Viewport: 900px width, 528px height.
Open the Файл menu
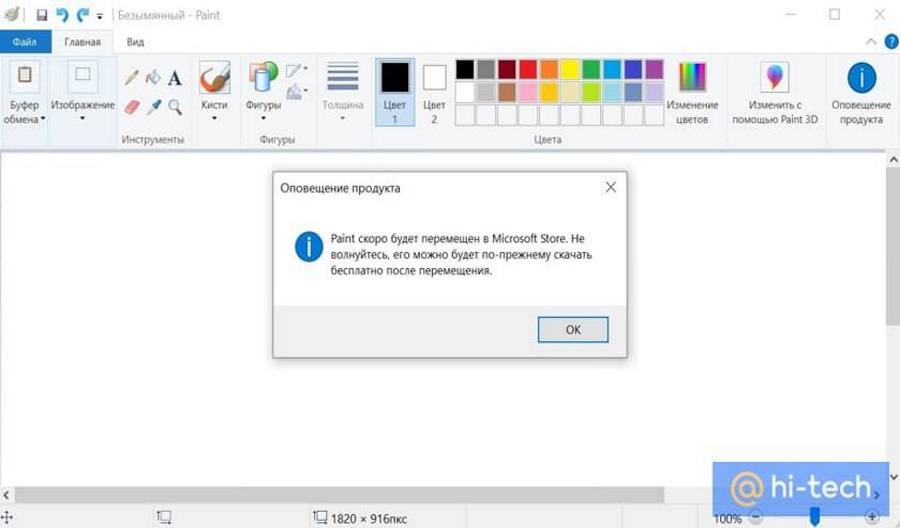point(25,42)
